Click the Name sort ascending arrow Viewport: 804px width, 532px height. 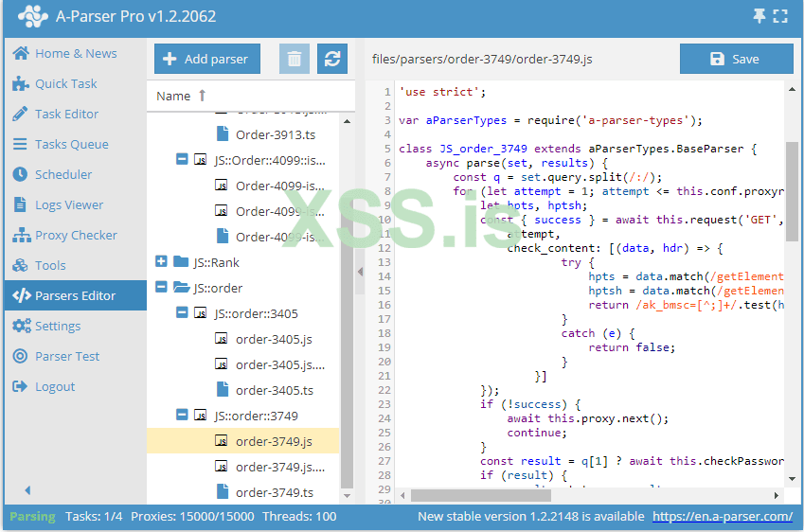[x=202, y=96]
